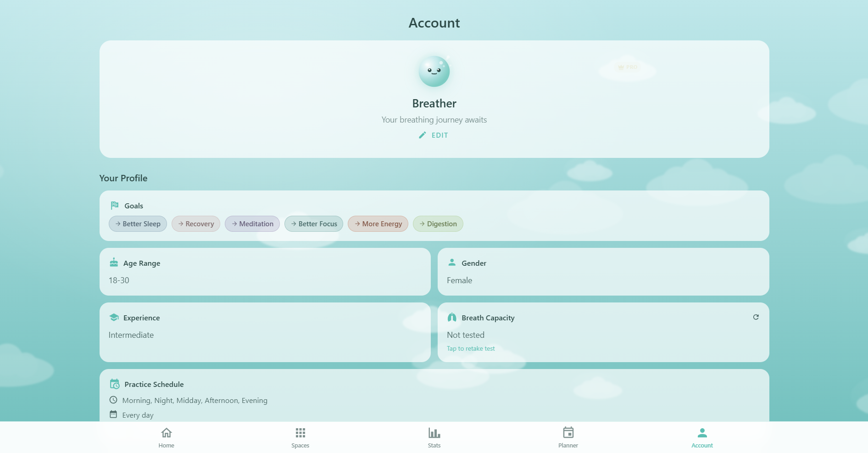Toggle the Better Sleep goal chip
This screenshot has width=868, height=453.
click(x=138, y=224)
